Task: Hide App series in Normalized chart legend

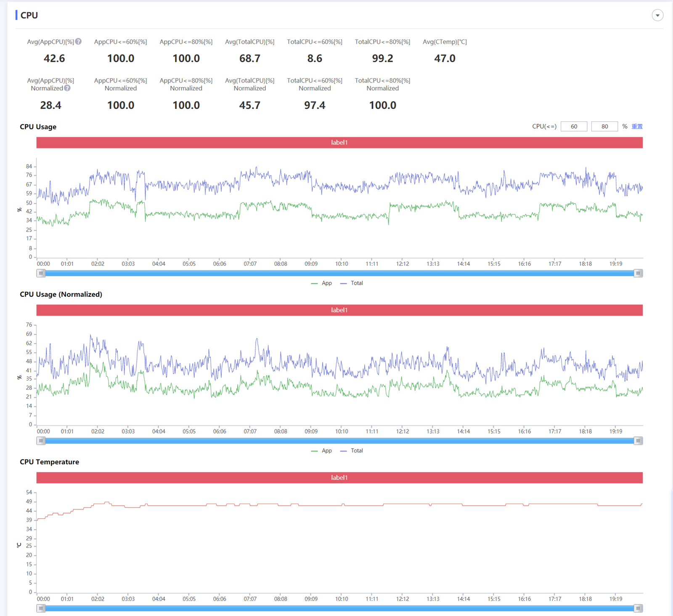Action: (x=322, y=451)
